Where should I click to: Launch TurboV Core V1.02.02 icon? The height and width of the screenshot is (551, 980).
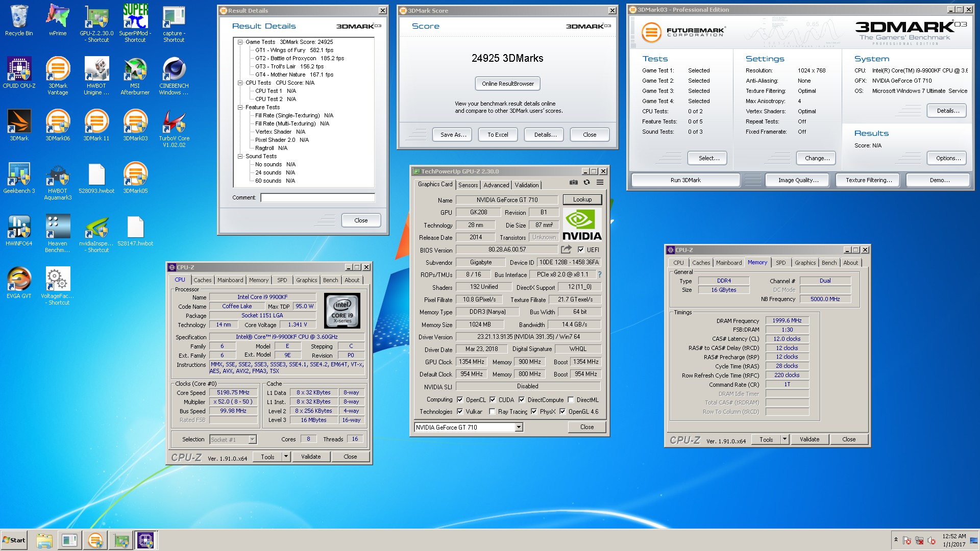click(174, 128)
